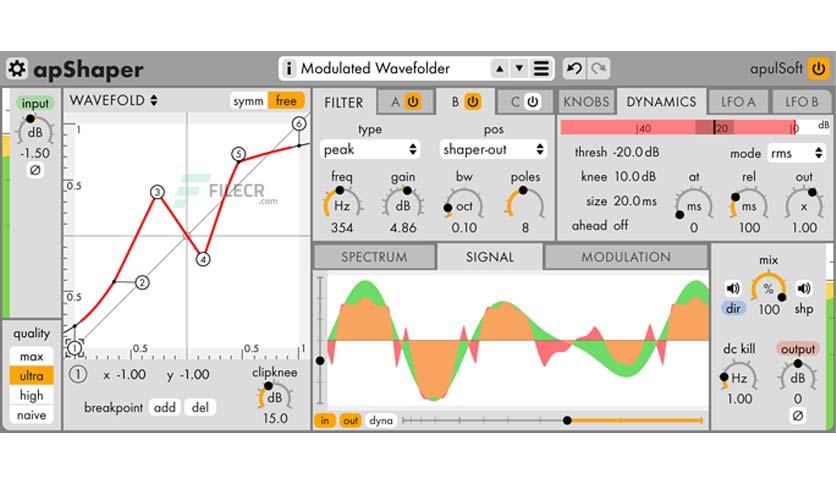Switch to the SIGNAL view tab

pyautogui.click(x=489, y=257)
